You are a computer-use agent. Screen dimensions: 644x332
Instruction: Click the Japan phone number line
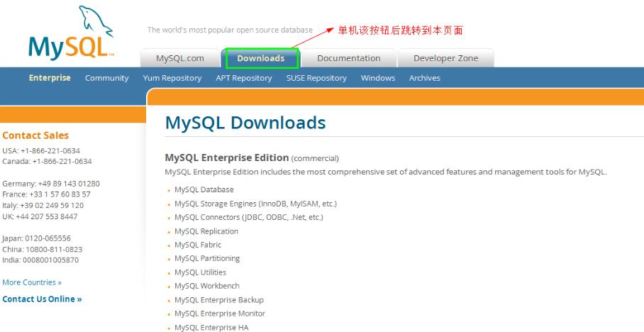[x=36, y=238]
